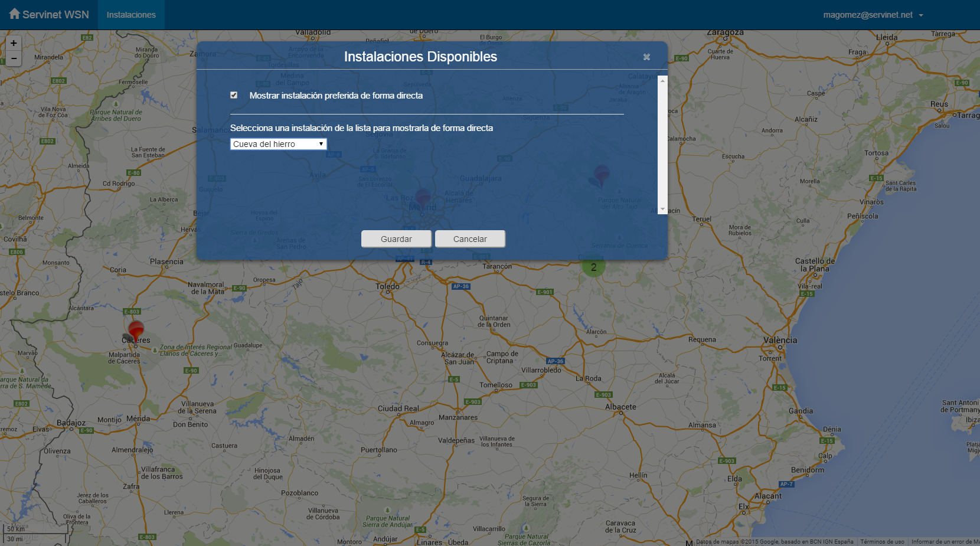Click the Requena label on map

point(702,339)
